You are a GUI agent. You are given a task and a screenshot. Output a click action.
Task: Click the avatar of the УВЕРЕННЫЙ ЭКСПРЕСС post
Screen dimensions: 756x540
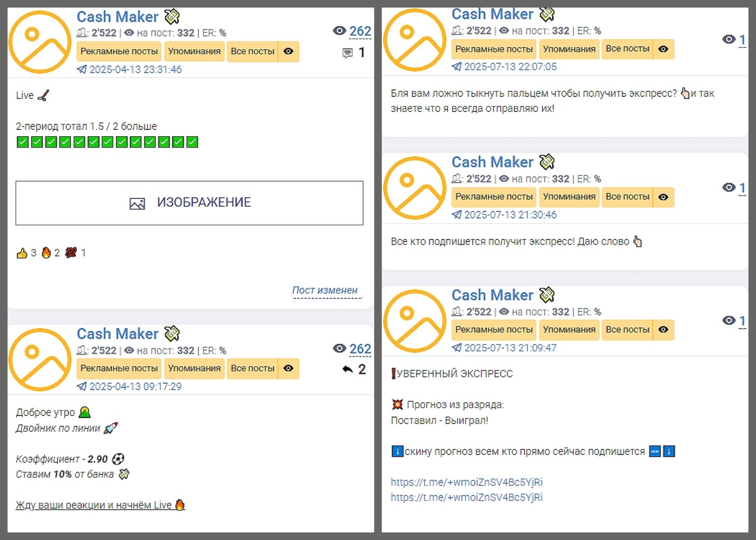pos(415,321)
